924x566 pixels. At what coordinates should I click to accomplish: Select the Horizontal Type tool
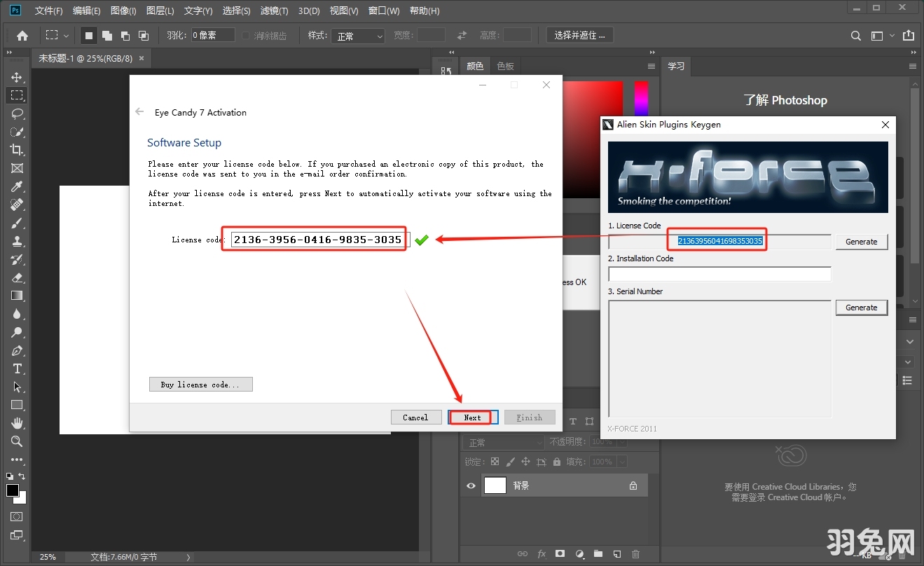pos(17,368)
